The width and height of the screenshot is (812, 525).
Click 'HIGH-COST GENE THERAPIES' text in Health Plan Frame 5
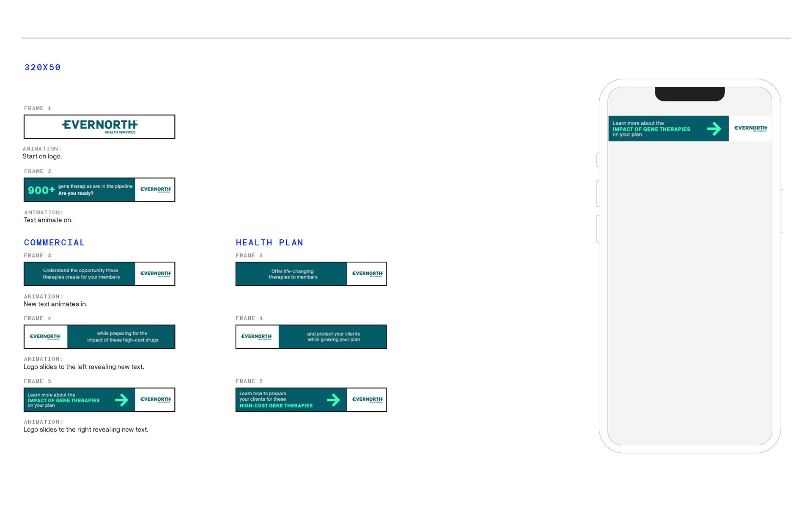[276, 406]
